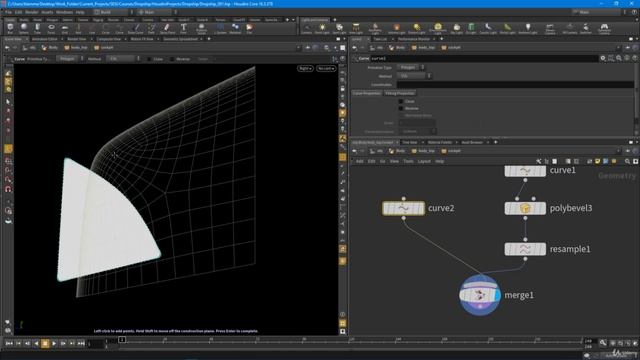Open viewport toolbar Method dropdown
Screen dimensions: 640x360
pos(123,59)
